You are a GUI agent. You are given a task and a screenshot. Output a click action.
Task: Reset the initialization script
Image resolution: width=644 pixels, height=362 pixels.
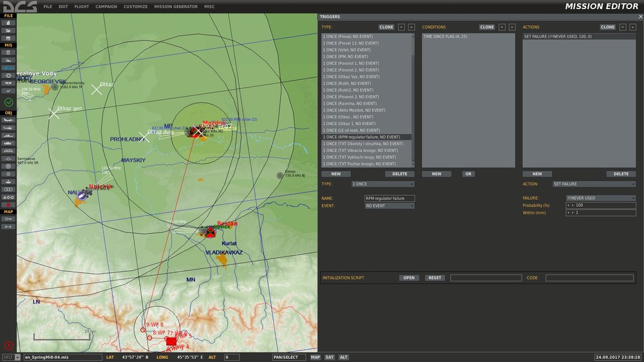[435, 278]
